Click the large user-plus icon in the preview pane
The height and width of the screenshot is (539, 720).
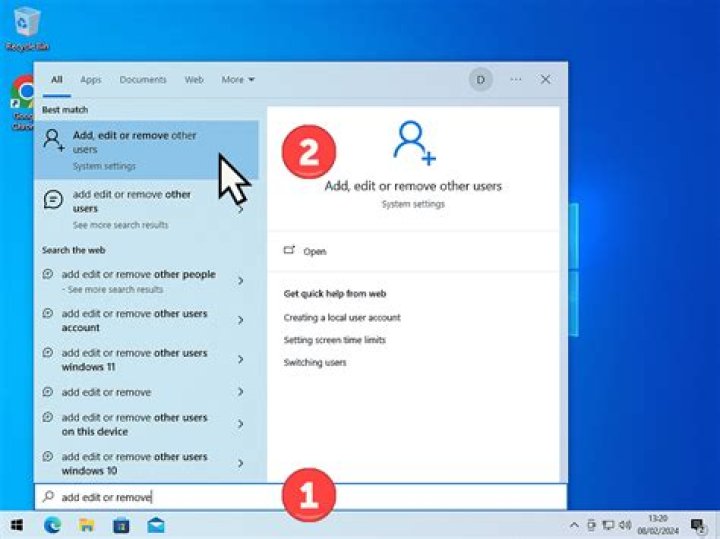coord(414,142)
